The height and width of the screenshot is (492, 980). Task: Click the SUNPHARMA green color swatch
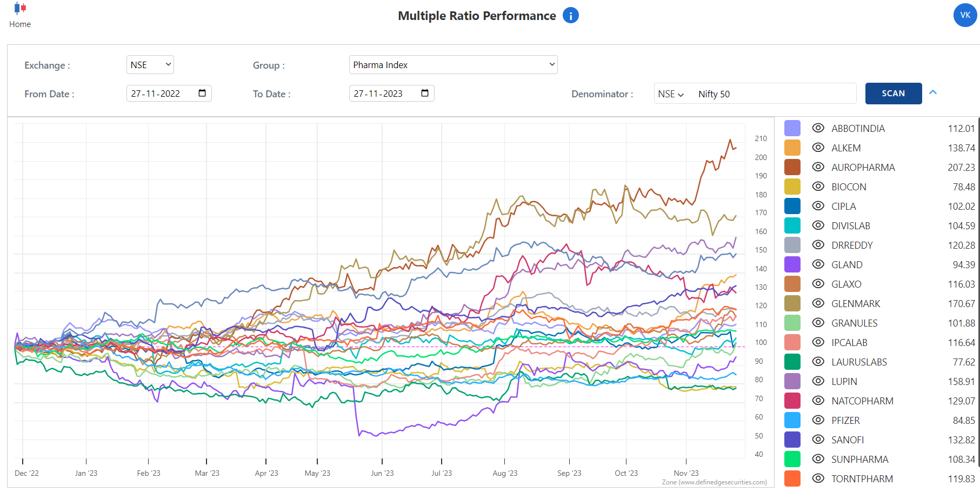click(792, 459)
